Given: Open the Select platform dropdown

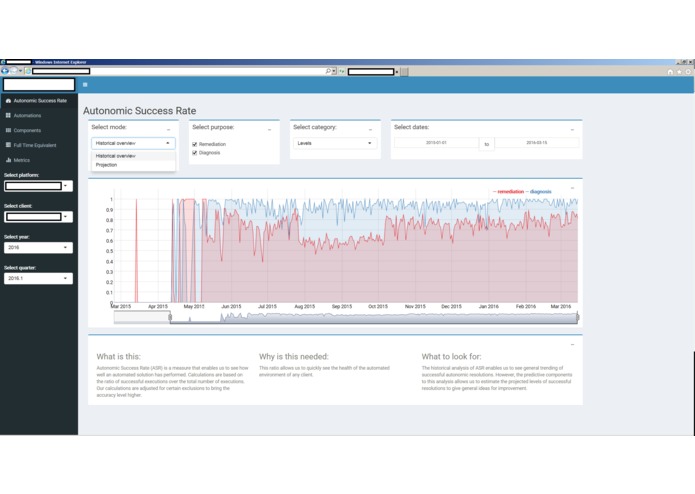Looking at the screenshot, I should click(x=38, y=186).
